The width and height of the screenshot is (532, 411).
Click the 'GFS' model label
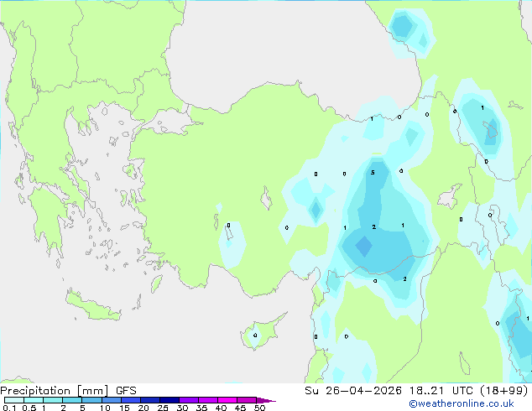tap(126, 391)
